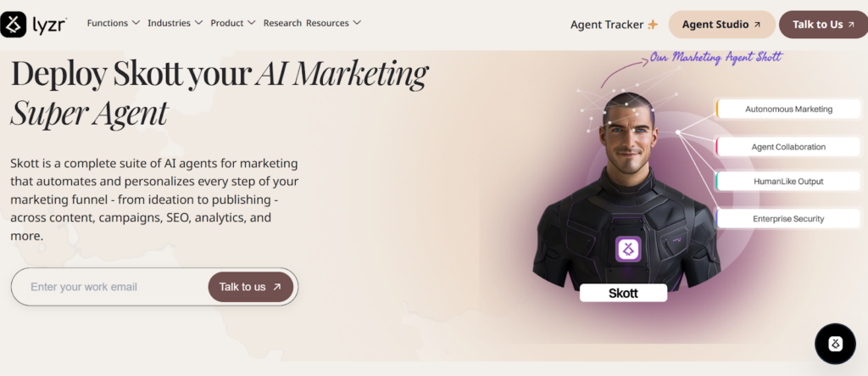Open the chat widget bubble icon
This screenshot has height=376, width=868.
(x=835, y=344)
